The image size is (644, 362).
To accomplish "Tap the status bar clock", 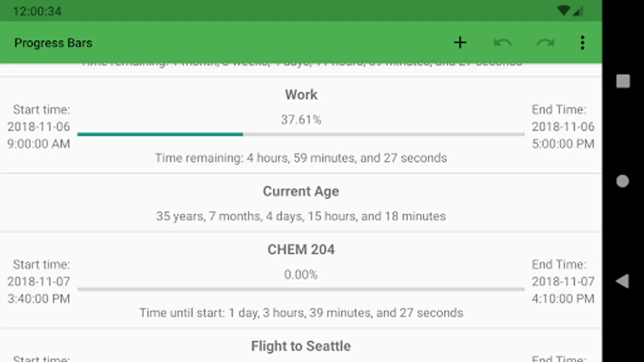I will [x=37, y=11].
